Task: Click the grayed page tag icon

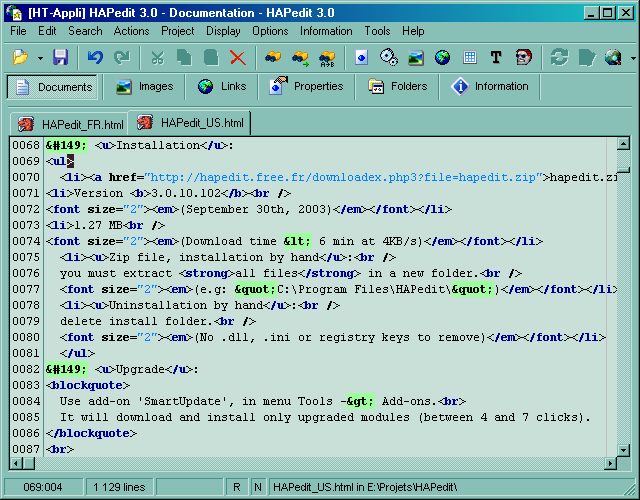Action: [x=587, y=58]
